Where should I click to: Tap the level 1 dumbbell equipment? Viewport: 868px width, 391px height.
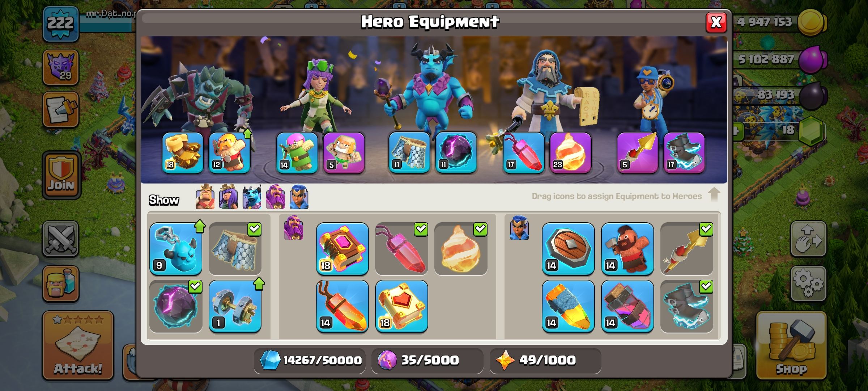(235, 306)
